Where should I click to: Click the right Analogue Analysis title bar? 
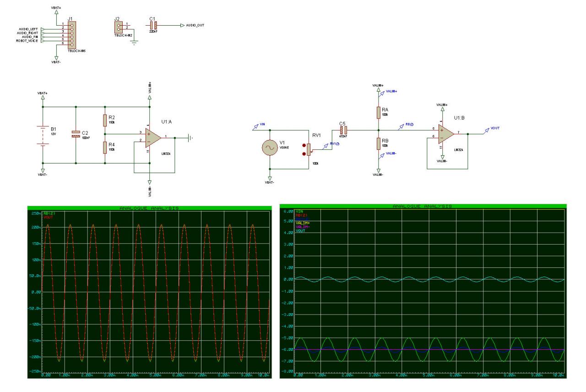click(423, 207)
